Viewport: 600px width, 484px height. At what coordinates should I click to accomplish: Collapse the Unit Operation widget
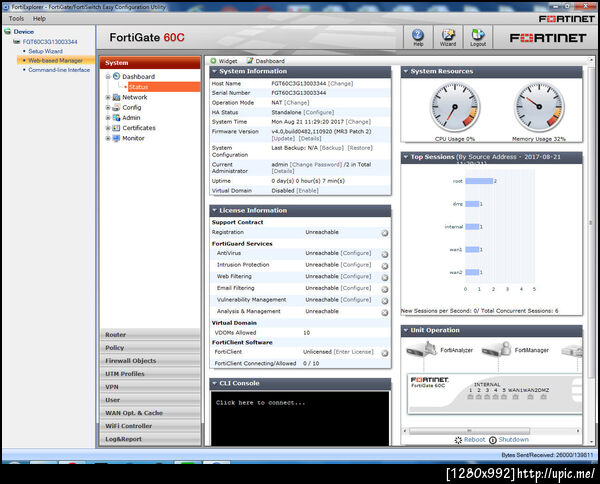406,331
